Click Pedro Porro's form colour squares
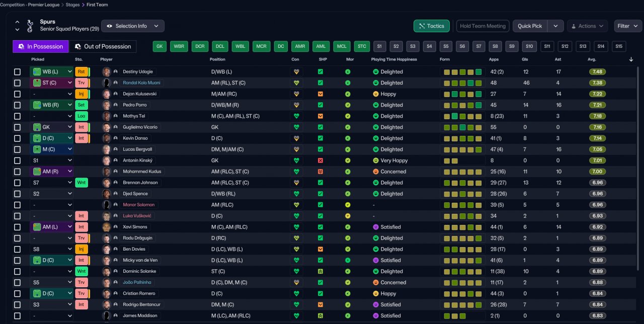The width and height of the screenshot is (644, 324). point(463,105)
